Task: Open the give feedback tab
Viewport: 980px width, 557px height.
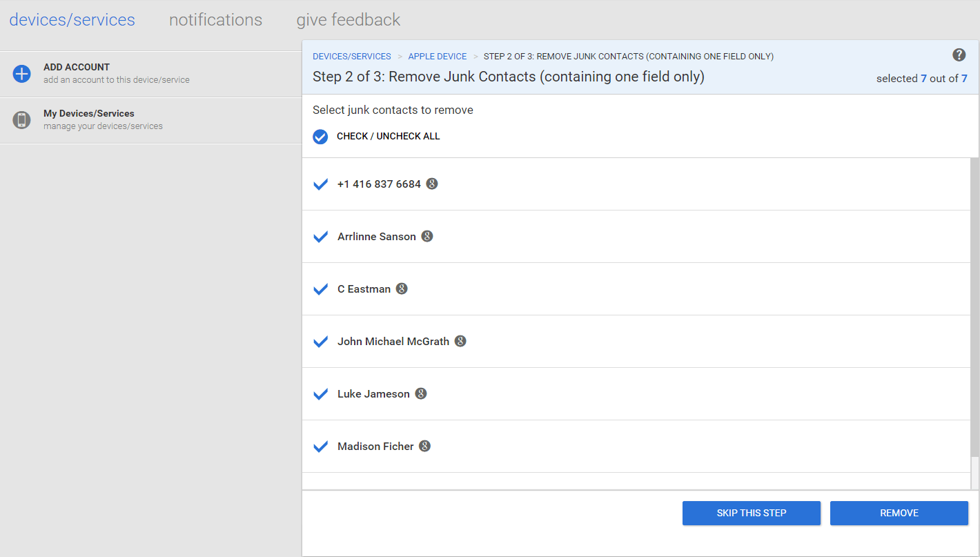Action: pyautogui.click(x=349, y=20)
